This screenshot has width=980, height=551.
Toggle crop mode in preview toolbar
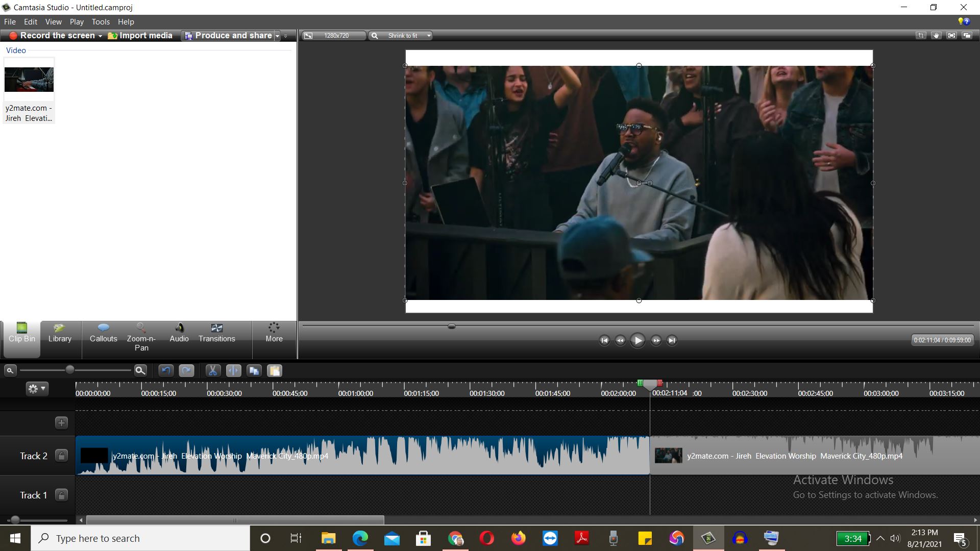tap(921, 36)
